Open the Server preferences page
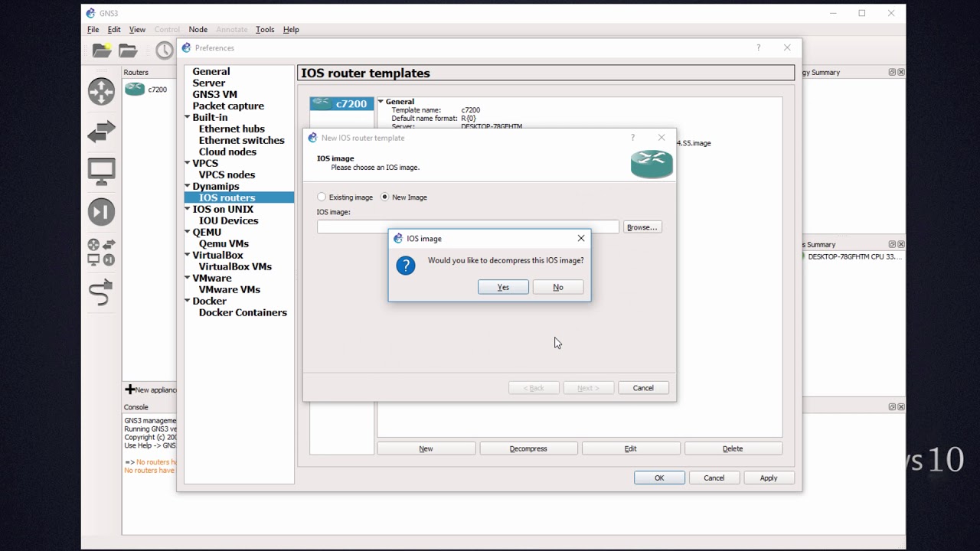The height and width of the screenshot is (551, 980). [x=209, y=83]
